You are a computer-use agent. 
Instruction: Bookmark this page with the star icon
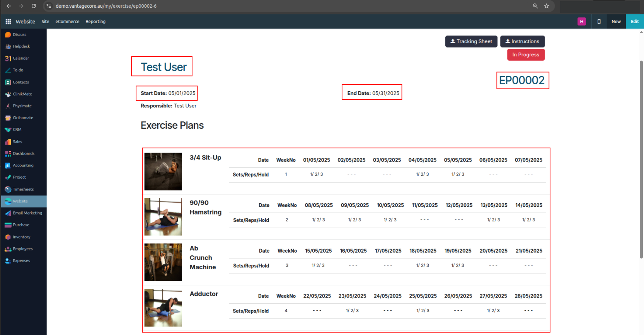click(547, 6)
